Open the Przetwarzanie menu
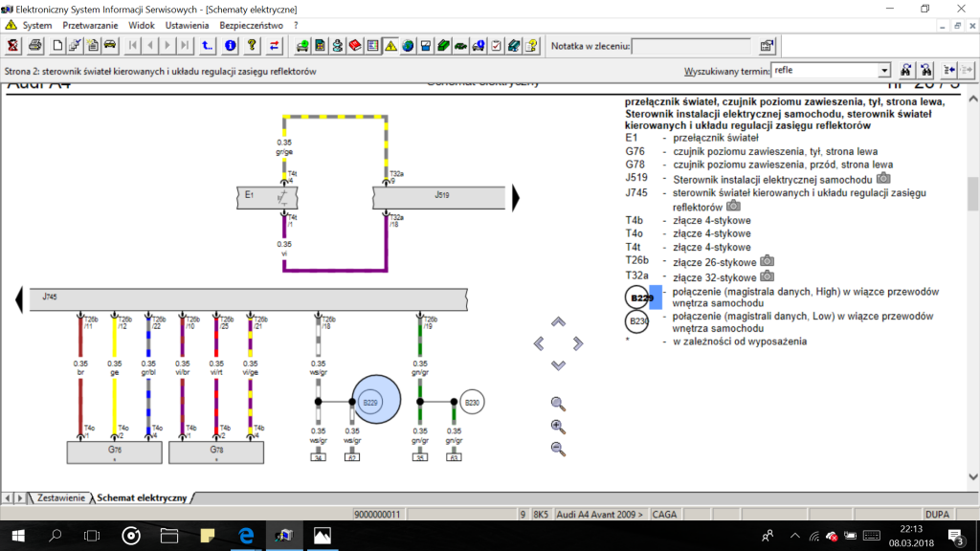This screenshot has width=980, height=551. click(90, 26)
